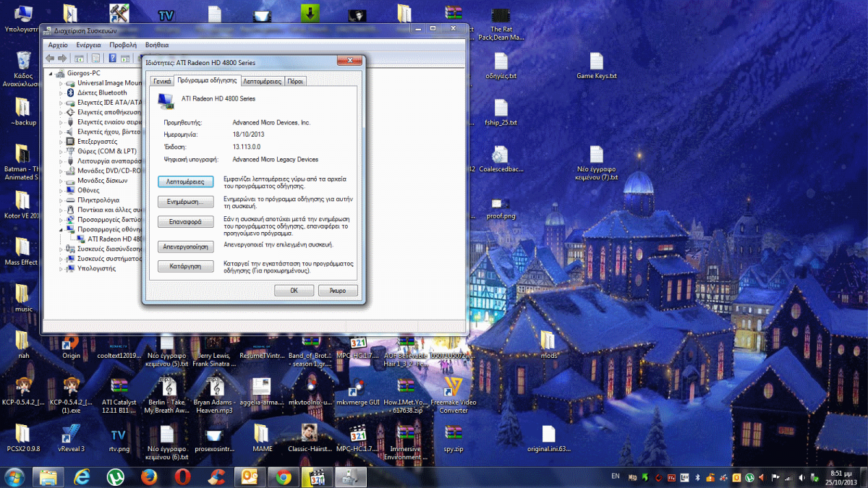Open Google Chrome from the taskbar
This screenshot has width=868, height=488.
click(283, 477)
